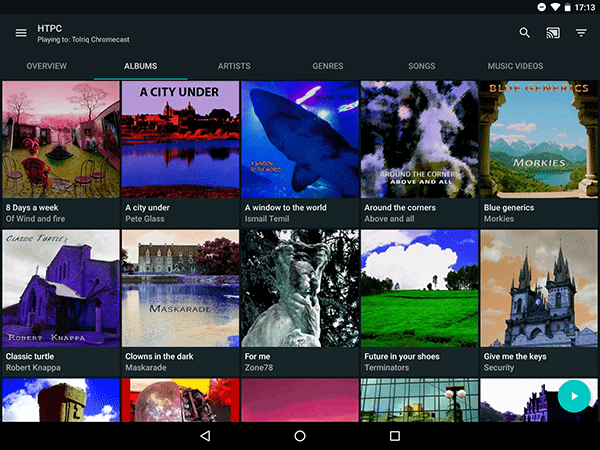This screenshot has width=600, height=450.
Task: Choose the Classic turtle album
Action: [60, 288]
